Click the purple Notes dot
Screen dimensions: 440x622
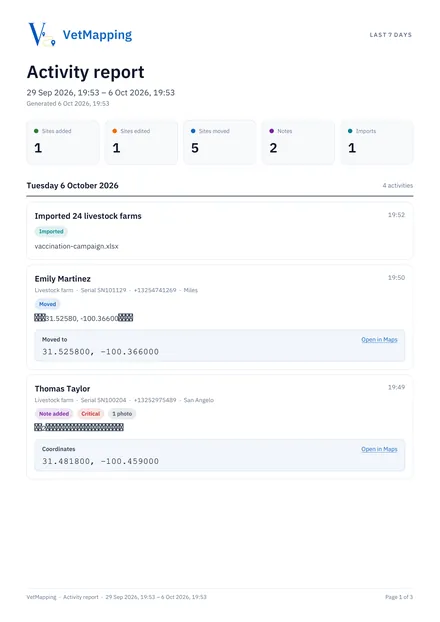271,131
